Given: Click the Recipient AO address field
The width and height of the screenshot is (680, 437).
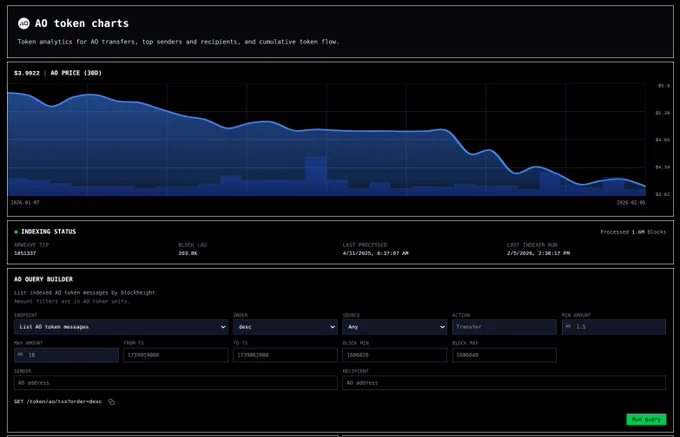Looking at the screenshot, I should click(x=504, y=383).
